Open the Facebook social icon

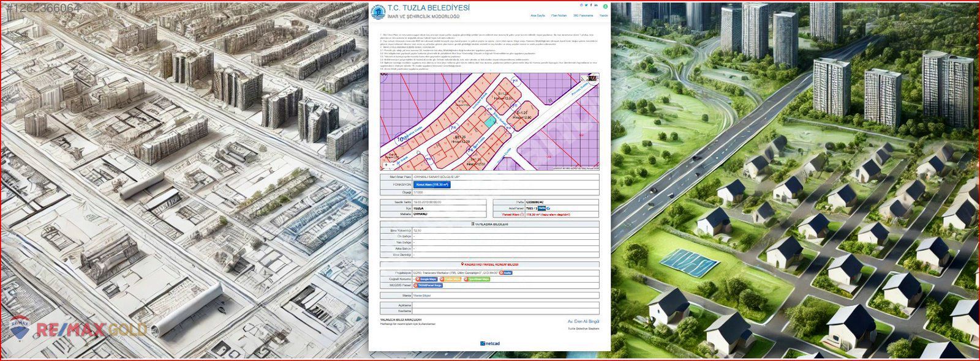(591, 5)
